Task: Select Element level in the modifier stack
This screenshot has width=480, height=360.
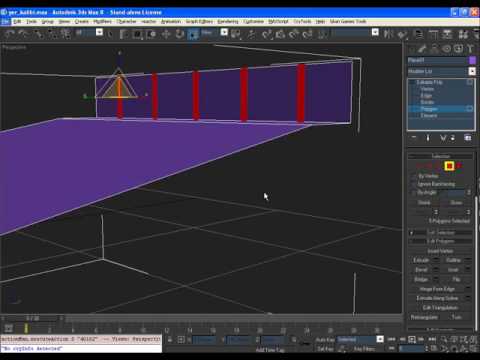Action: pyautogui.click(x=429, y=116)
